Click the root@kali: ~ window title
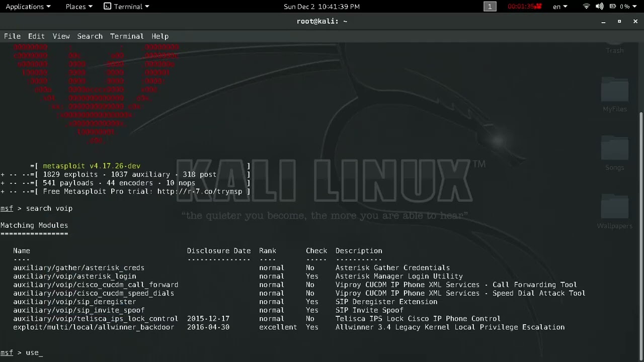 pos(322,21)
